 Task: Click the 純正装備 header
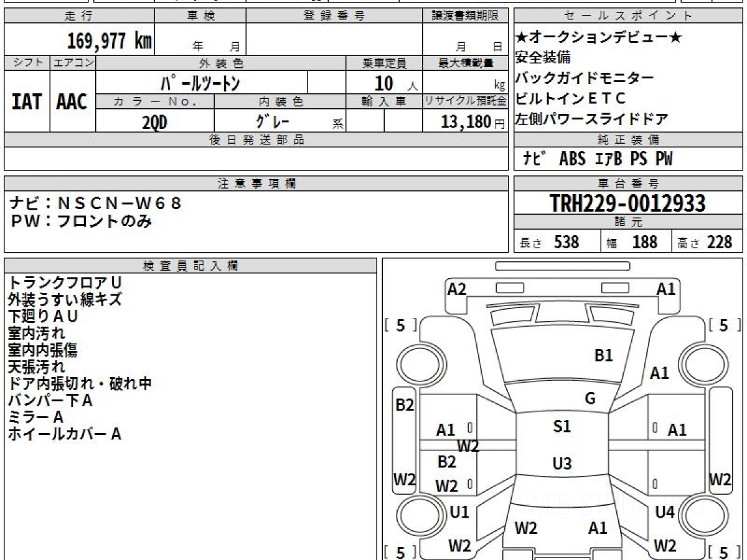click(x=629, y=140)
